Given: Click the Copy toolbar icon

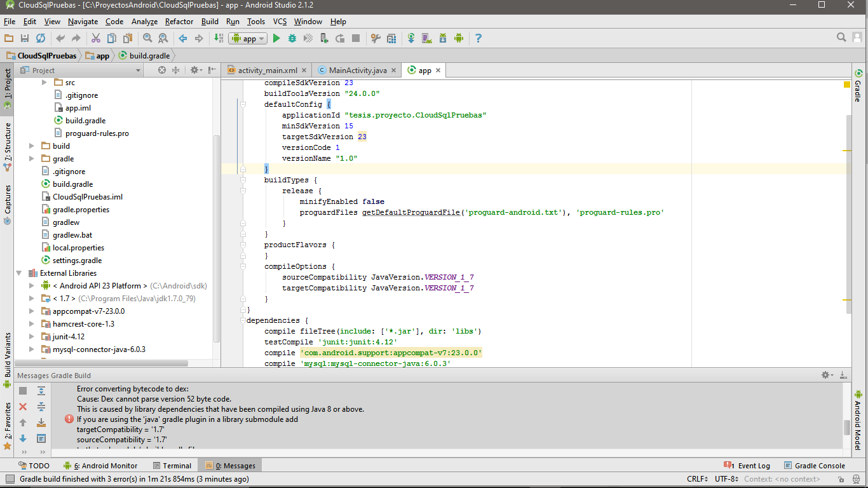Looking at the screenshot, I should pyautogui.click(x=112, y=38).
